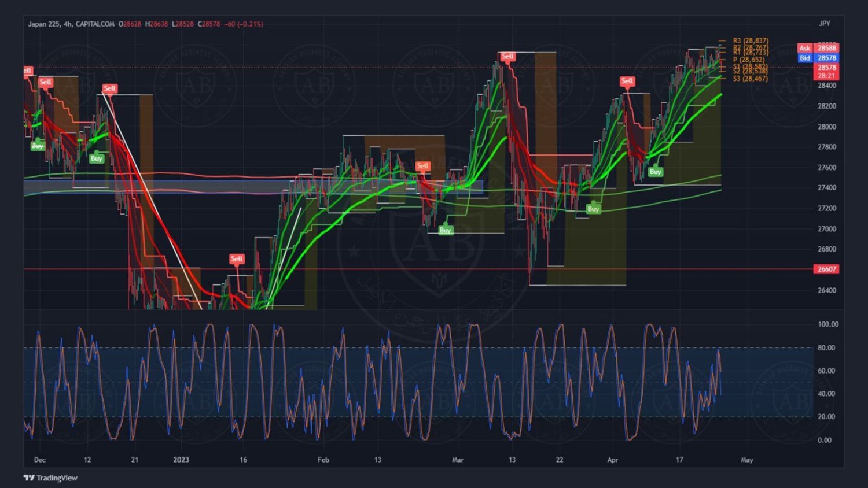Image resolution: width=868 pixels, height=488 pixels.
Task: Select the red last price tag 28578
Action: (x=826, y=68)
